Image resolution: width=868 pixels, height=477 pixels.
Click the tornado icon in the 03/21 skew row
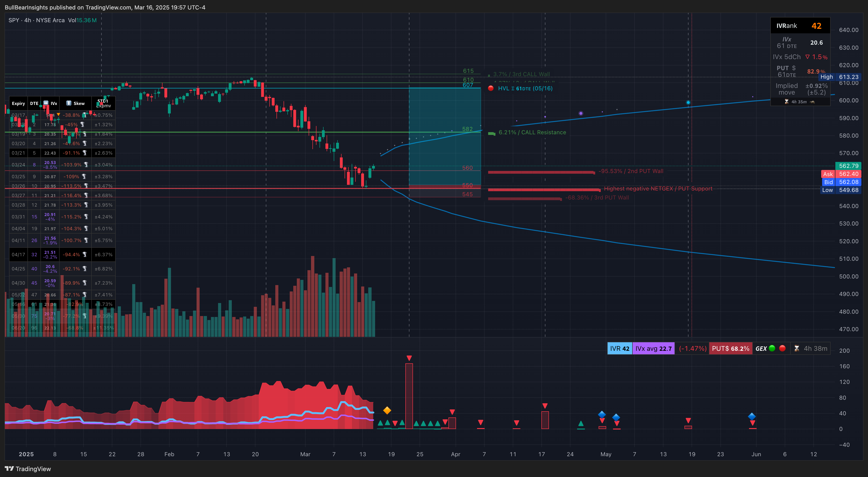[85, 153]
